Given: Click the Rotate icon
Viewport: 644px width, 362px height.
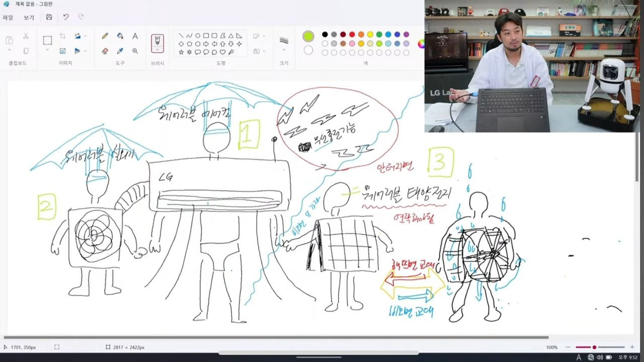Looking at the screenshot, I should pyautogui.click(x=77, y=36).
